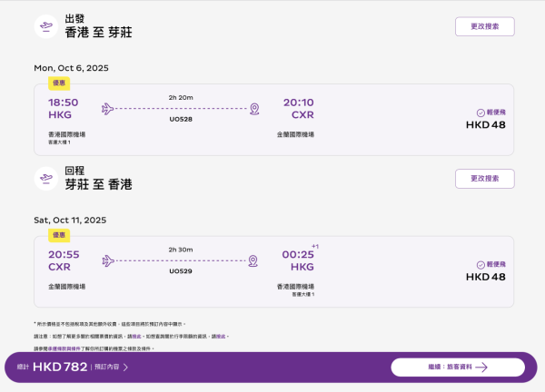The width and height of the screenshot is (545, 392).
Task: Click the 2h 30m duration label
Action: [x=181, y=250]
